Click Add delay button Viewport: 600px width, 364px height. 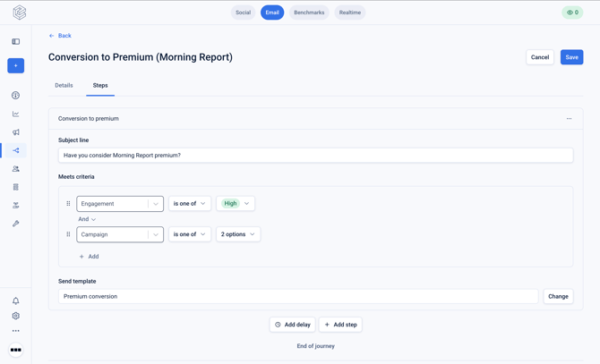coord(292,325)
